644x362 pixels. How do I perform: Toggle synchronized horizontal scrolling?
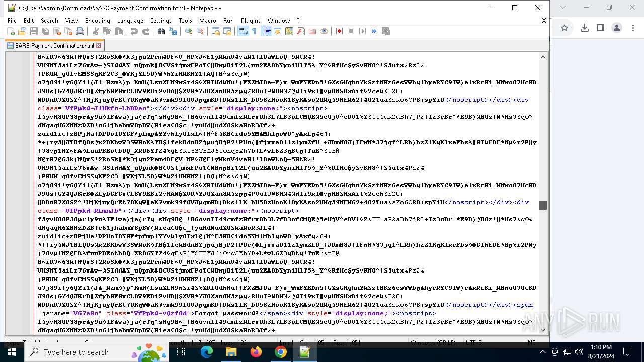pyautogui.click(x=227, y=31)
